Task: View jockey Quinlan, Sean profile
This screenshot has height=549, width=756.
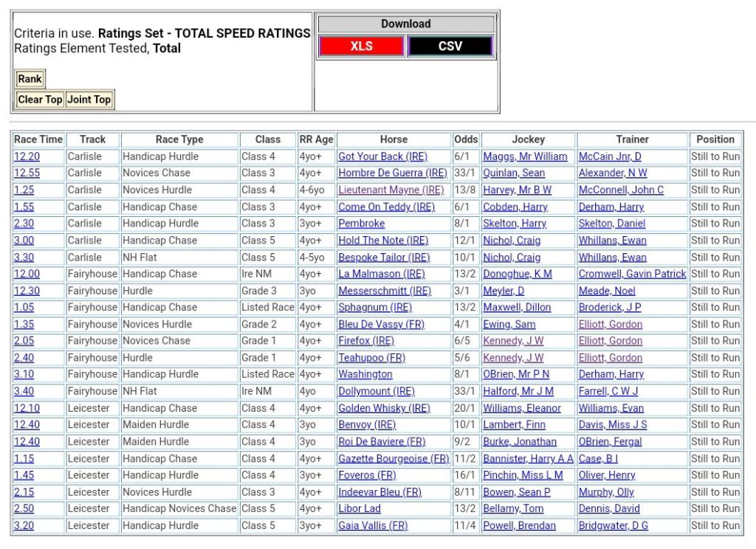Action: tap(514, 173)
